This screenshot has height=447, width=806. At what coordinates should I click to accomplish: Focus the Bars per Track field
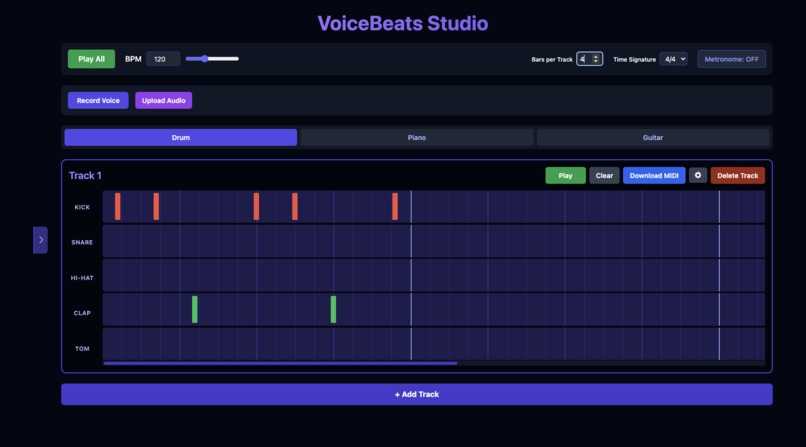pos(589,59)
